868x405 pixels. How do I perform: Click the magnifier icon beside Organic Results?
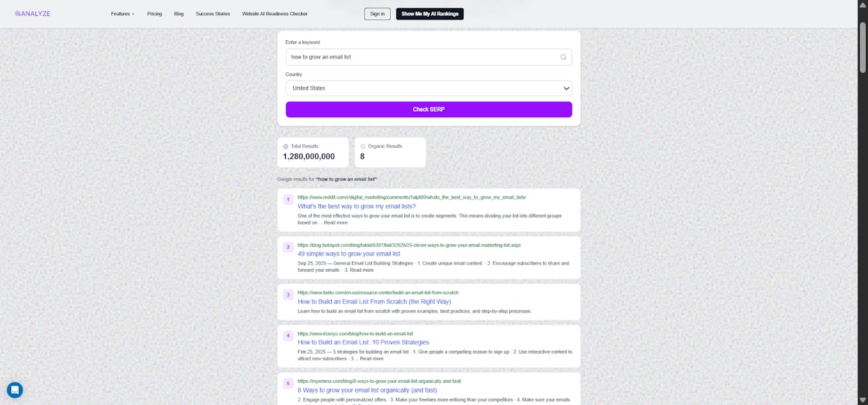pyautogui.click(x=362, y=147)
